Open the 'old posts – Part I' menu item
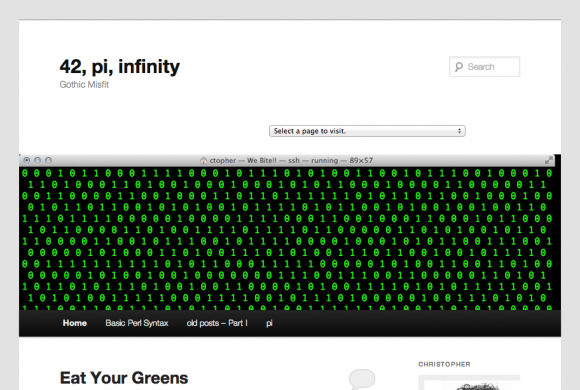580x390 pixels. (x=217, y=323)
